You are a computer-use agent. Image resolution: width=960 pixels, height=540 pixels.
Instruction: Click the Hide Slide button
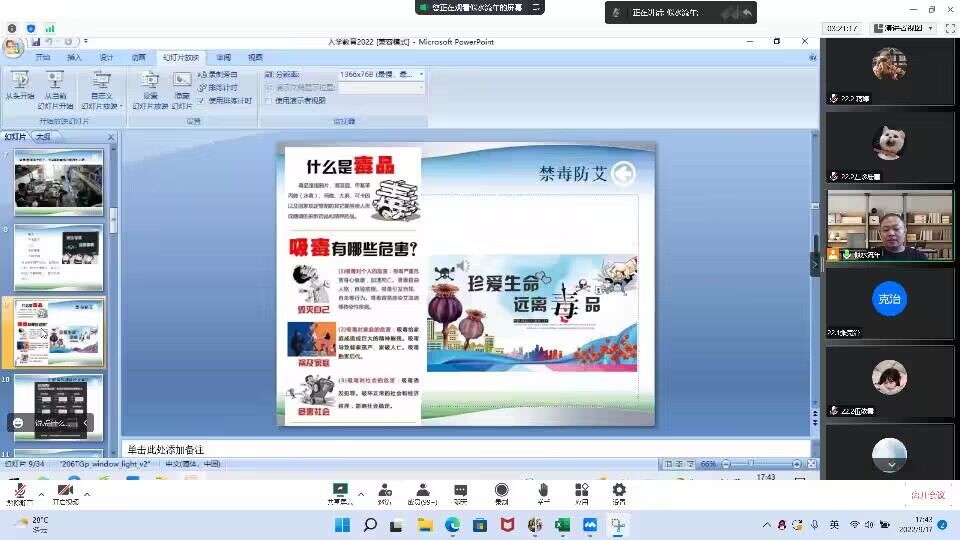[182, 85]
